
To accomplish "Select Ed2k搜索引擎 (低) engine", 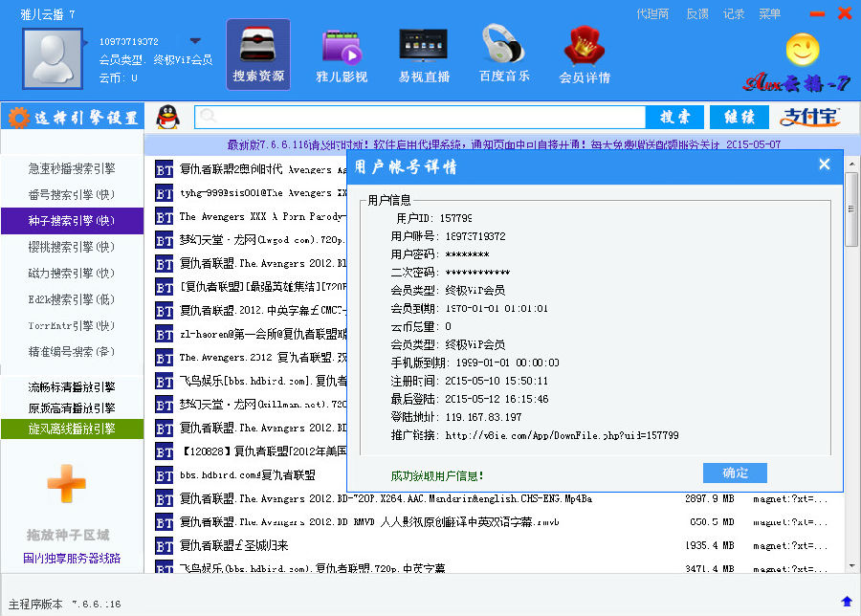I will (72, 299).
